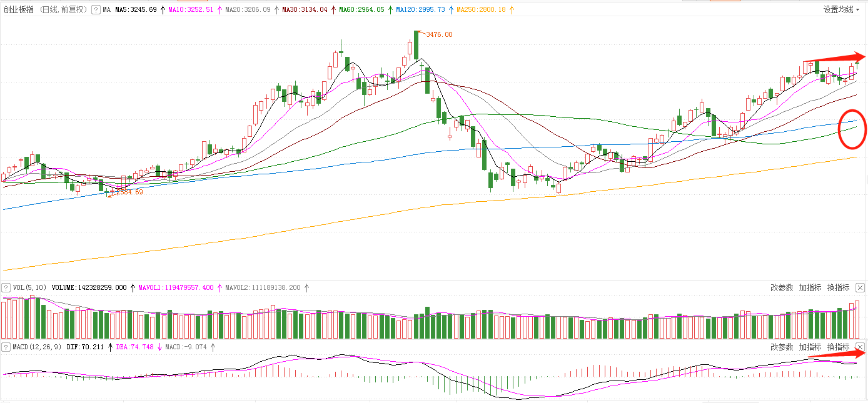This screenshot has height=403, width=868.
Task: Select the orange MA250 value label
Action: (481, 10)
